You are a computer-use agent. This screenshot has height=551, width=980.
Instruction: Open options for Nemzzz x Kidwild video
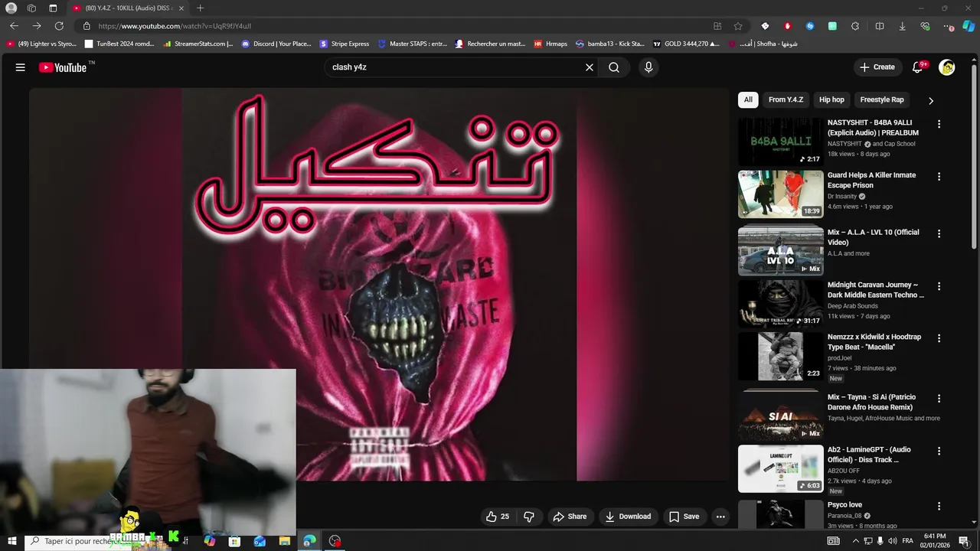pos(939,338)
